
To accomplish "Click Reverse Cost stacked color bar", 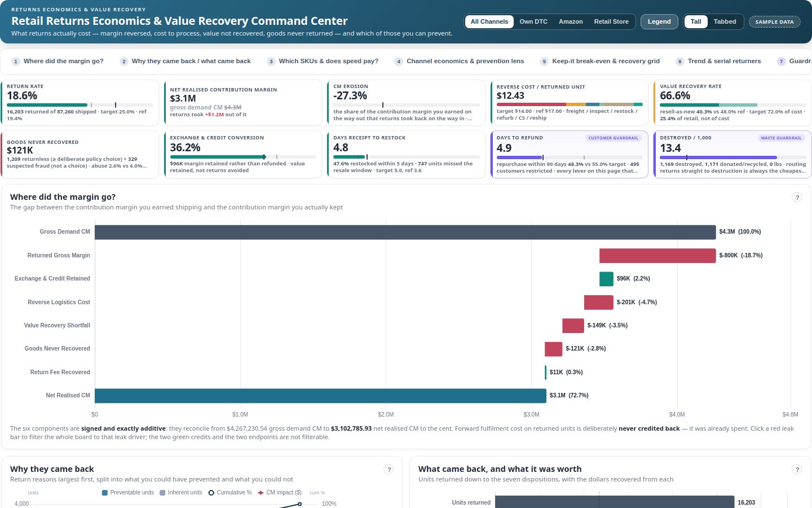I will click(x=570, y=104).
